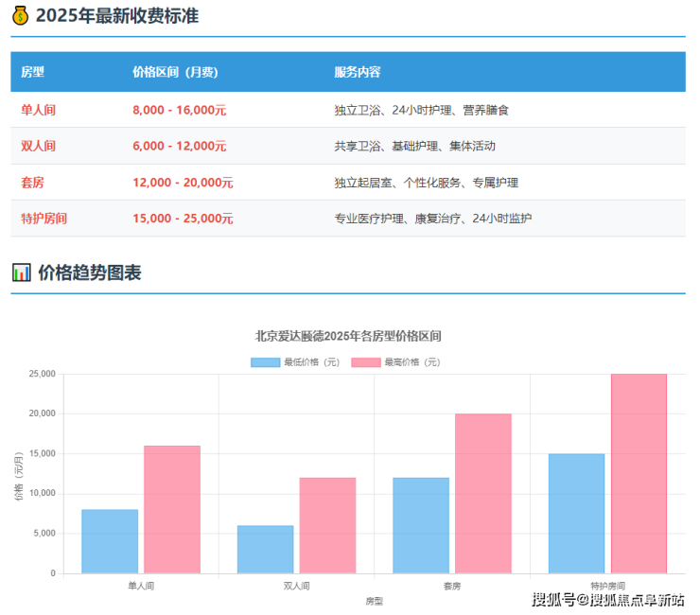Toggle the pink 最高价格 legend swatch
The width and height of the screenshot is (700, 615).
365,362
